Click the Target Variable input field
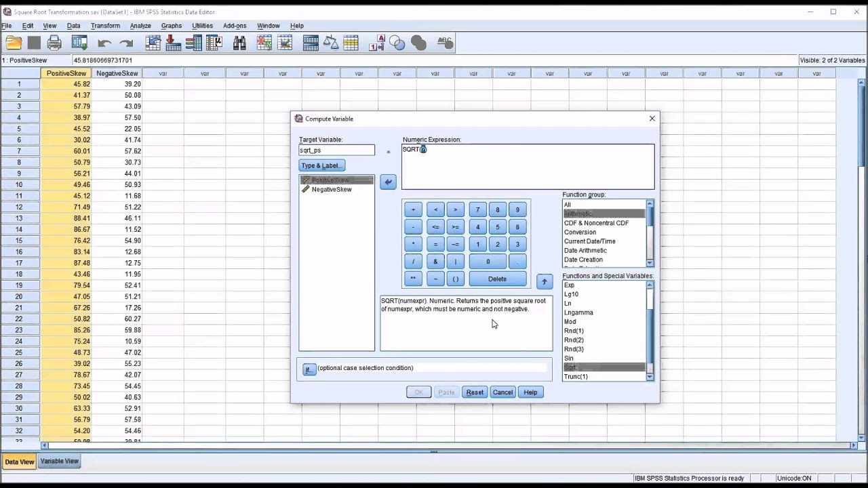This screenshot has height=488, width=868. tap(336, 150)
